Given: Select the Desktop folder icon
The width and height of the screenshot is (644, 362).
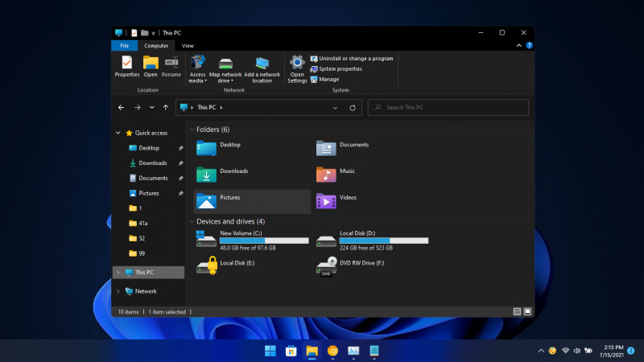Looking at the screenshot, I should pyautogui.click(x=206, y=148).
